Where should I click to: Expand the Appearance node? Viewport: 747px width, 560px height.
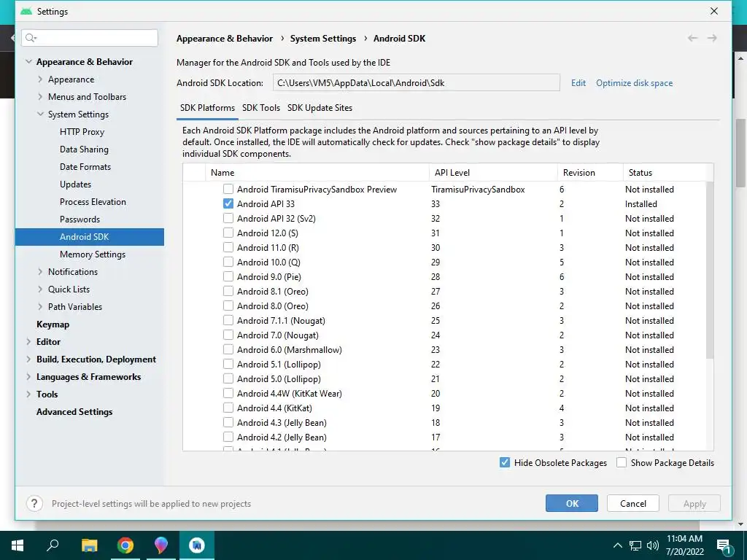pos(41,79)
